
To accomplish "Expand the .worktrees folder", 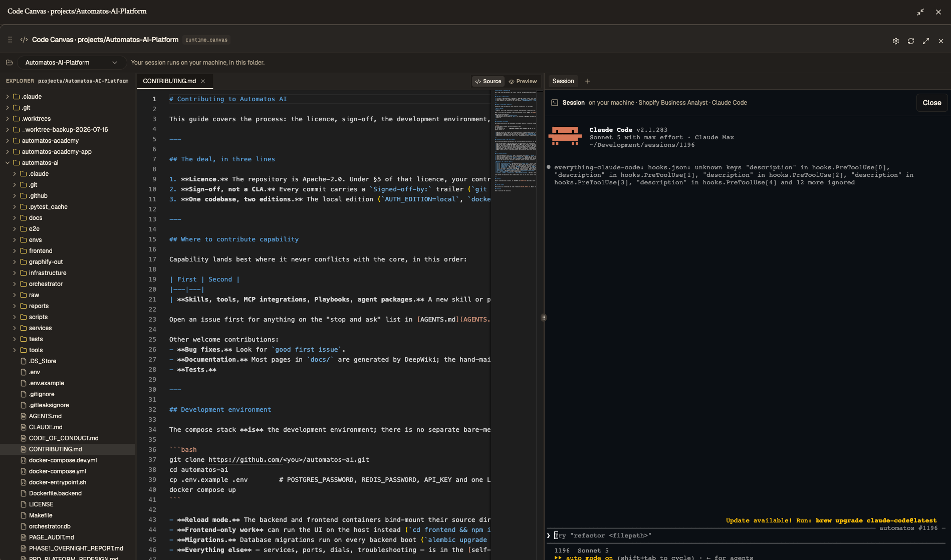I will click(x=68, y=119).
